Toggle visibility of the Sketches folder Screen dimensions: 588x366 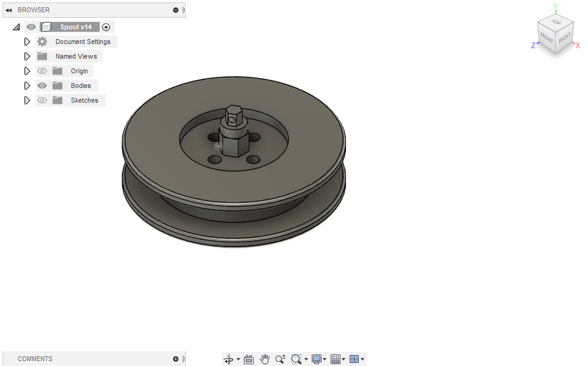pyautogui.click(x=42, y=100)
